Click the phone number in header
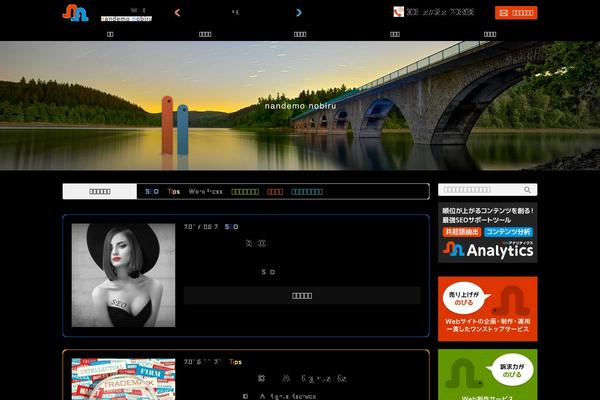 click(440, 12)
